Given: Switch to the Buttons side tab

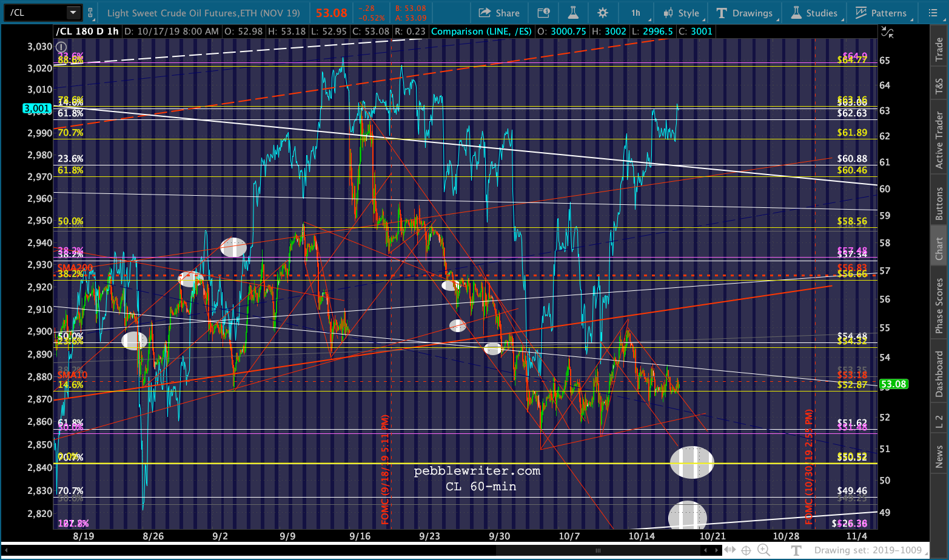Looking at the screenshot, I should [x=939, y=204].
